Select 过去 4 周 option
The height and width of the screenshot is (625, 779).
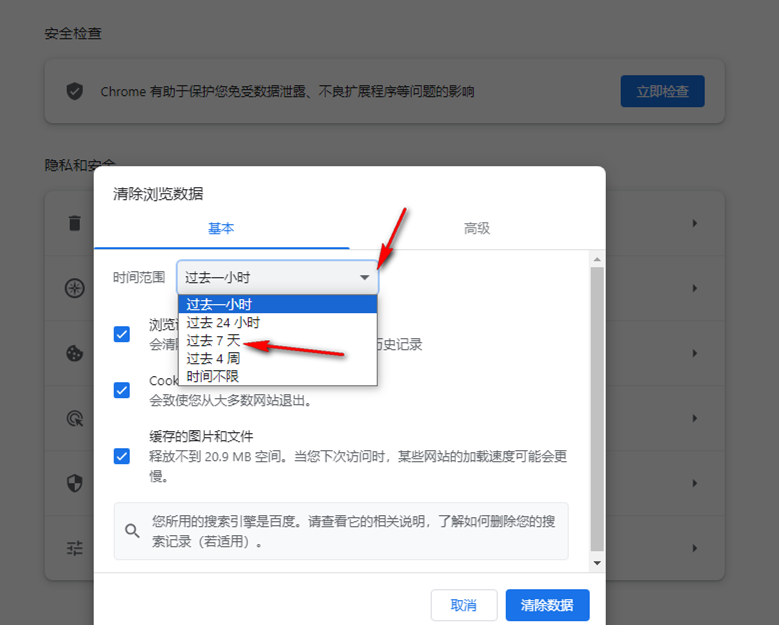(278, 358)
